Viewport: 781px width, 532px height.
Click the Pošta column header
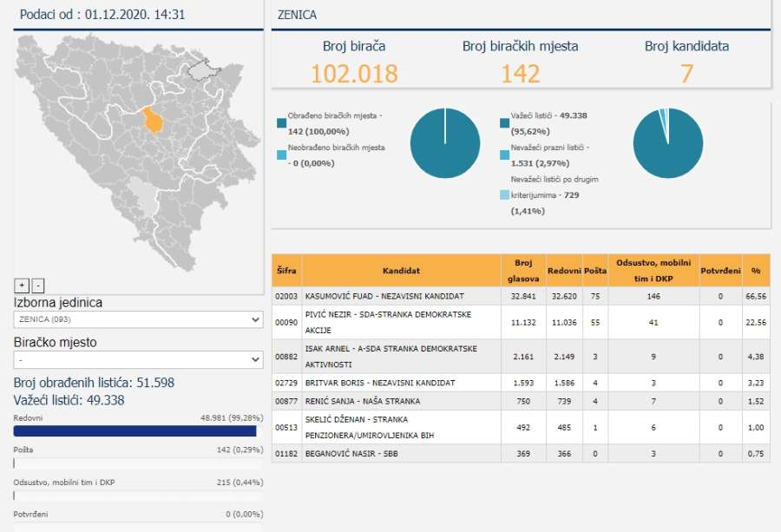click(x=595, y=271)
